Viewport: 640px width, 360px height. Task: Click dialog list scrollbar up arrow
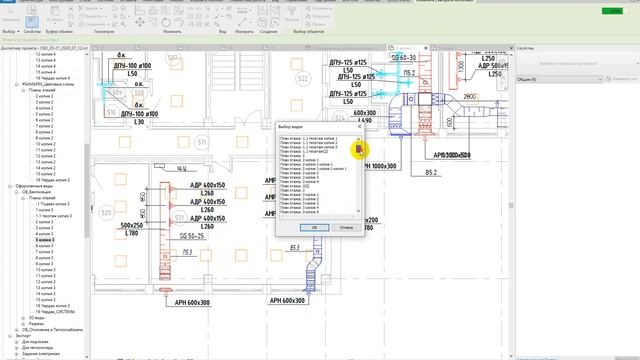coord(358,139)
